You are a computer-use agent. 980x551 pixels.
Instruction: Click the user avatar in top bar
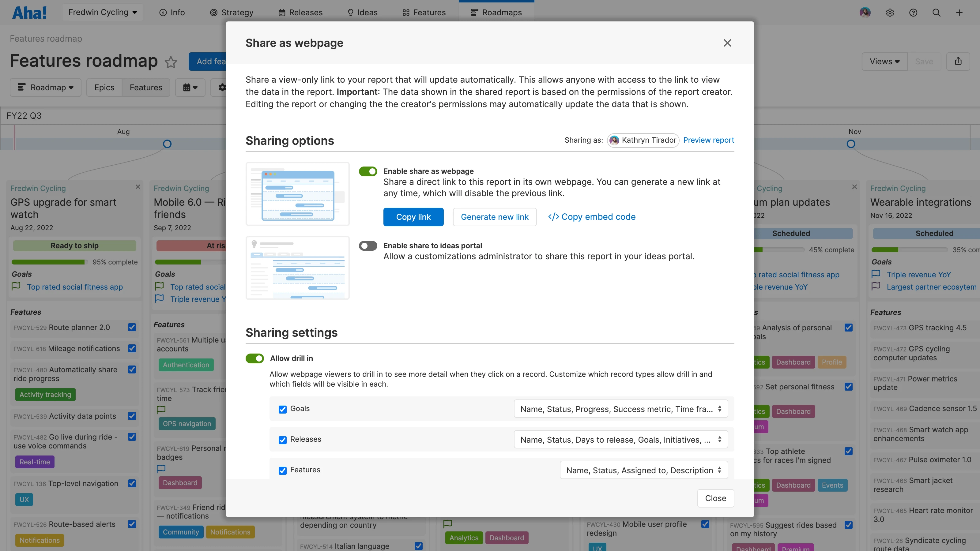click(x=865, y=13)
